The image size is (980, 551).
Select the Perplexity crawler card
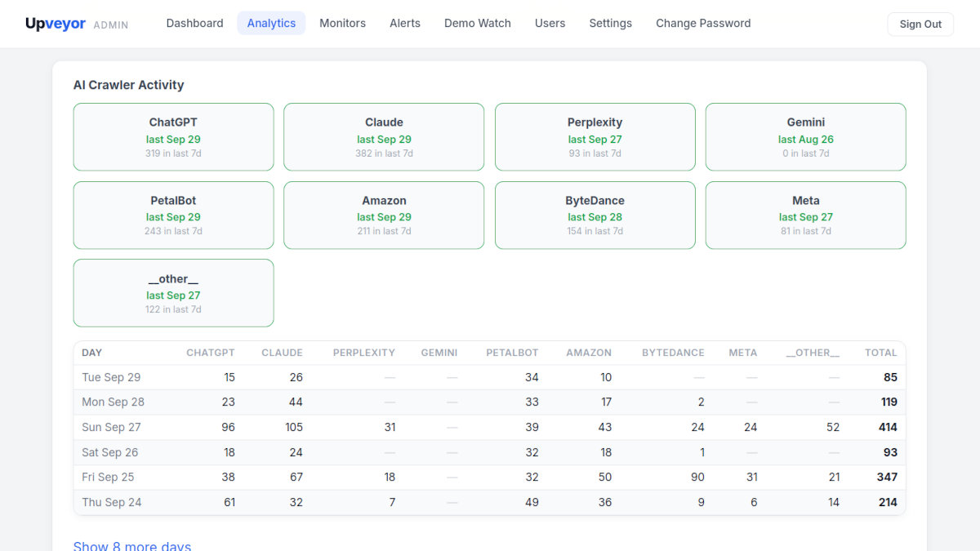coord(595,137)
